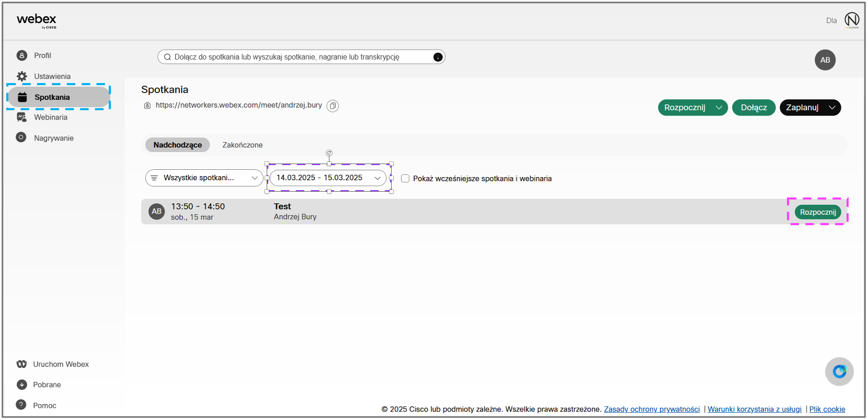The image size is (868, 420).
Task: Switch to the Zakończone tab
Action: click(242, 145)
